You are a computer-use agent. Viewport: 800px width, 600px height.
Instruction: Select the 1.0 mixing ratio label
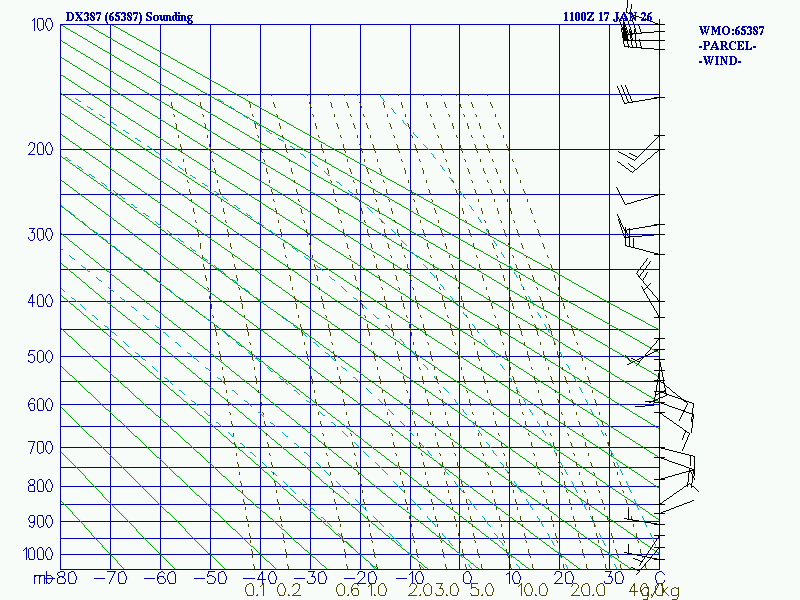point(378,590)
